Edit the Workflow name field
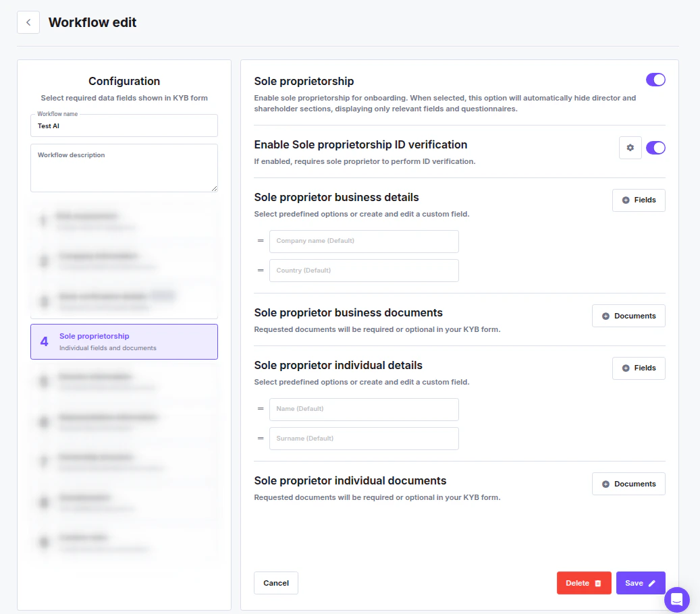The width and height of the screenshot is (700, 614). 124,125
